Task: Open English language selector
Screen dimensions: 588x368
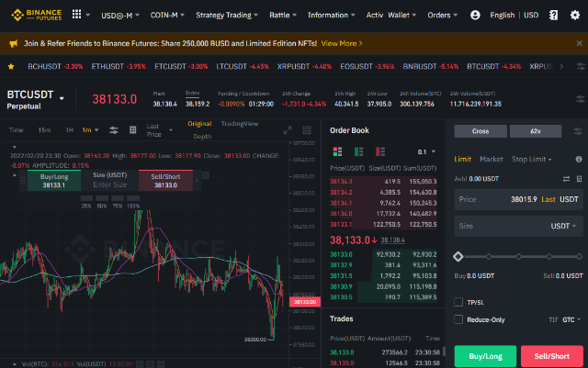Action: pos(503,15)
